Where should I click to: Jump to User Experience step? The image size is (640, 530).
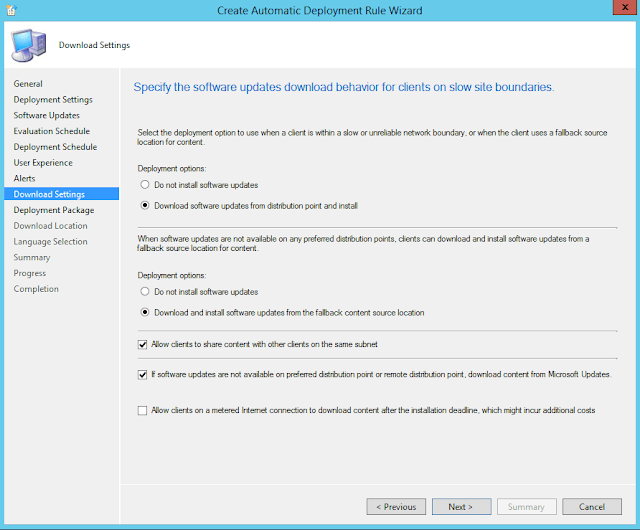43,163
